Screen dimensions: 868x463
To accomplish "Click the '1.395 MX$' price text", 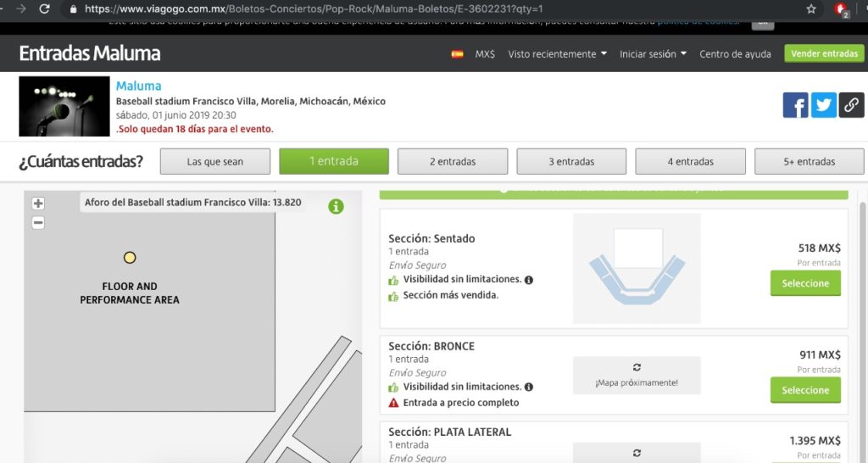I will coord(815,441).
